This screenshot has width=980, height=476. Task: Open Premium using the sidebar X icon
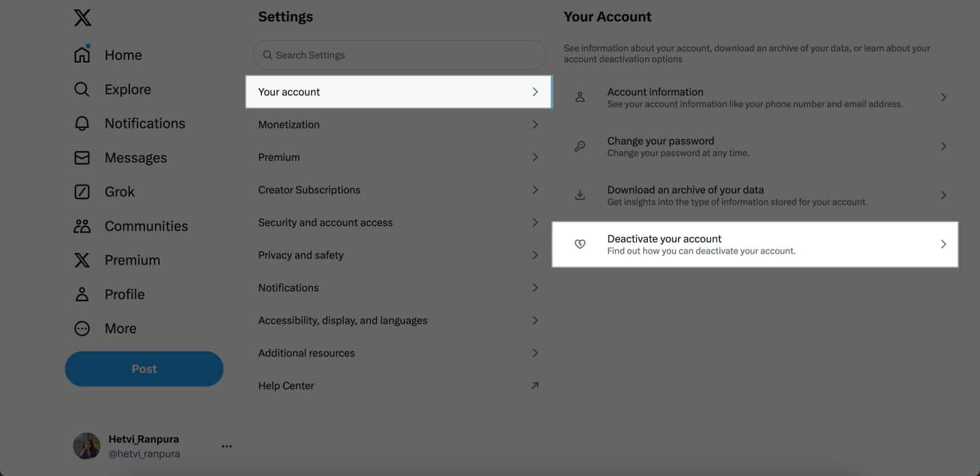[82, 260]
